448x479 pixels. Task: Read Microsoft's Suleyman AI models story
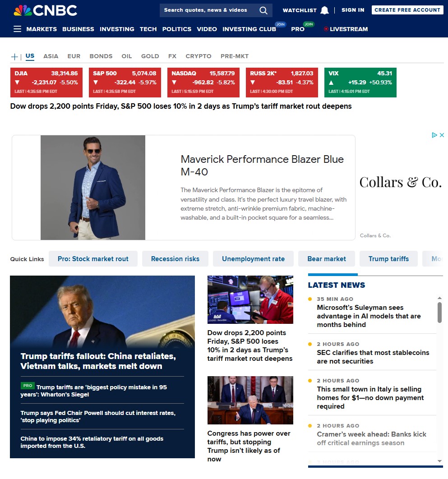(369, 316)
